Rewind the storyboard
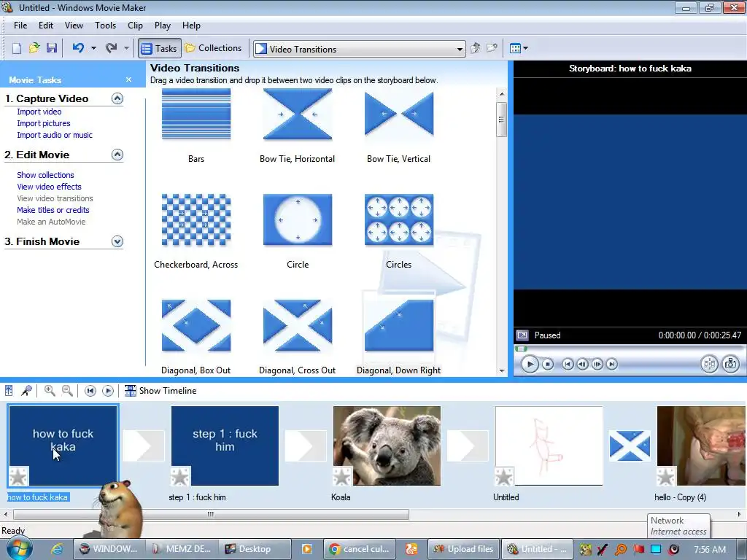The width and height of the screenshot is (747, 560). [x=90, y=391]
